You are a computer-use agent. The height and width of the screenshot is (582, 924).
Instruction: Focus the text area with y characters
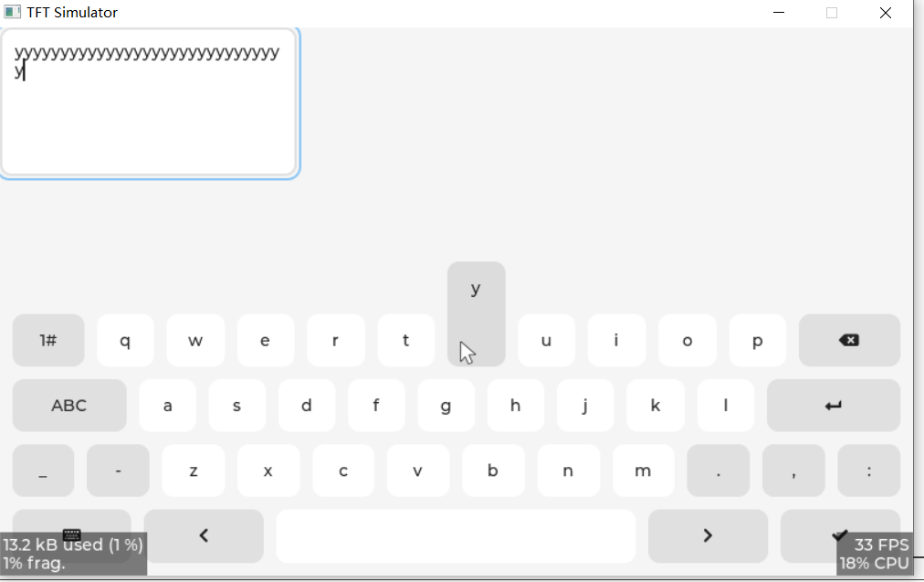(150, 102)
